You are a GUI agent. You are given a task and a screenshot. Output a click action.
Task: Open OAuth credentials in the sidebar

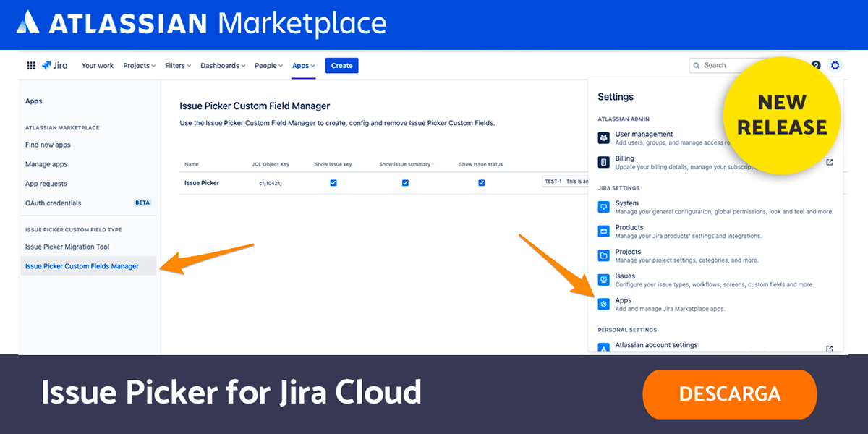click(54, 203)
